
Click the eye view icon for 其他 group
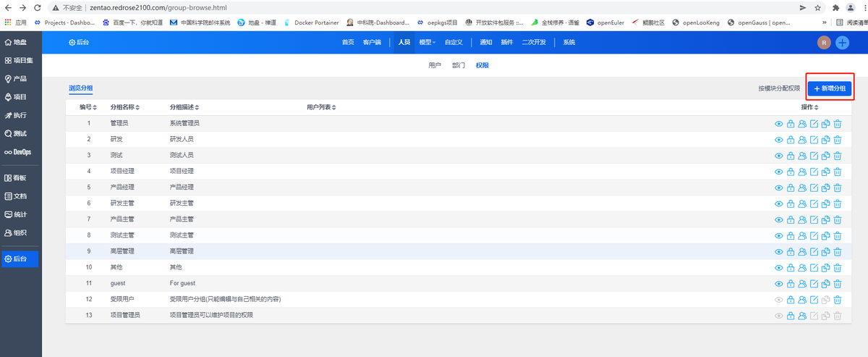pos(779,268)
